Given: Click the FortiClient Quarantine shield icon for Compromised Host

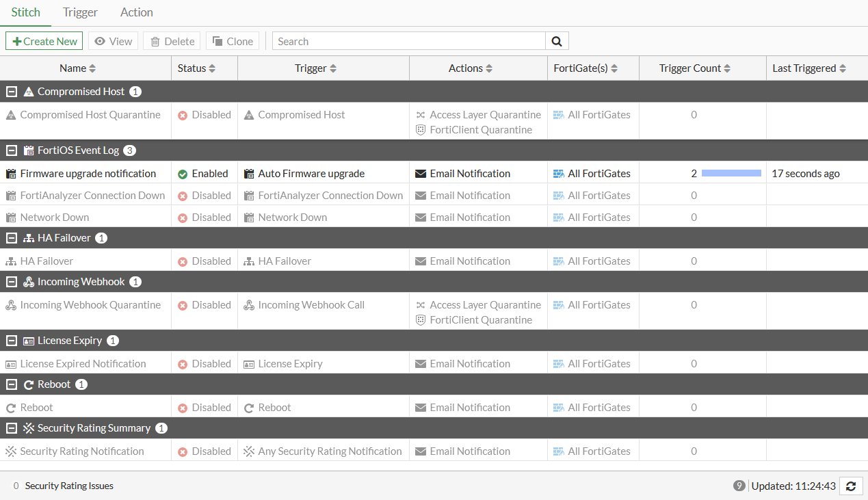Looking at the screenshot, I should coord(421,130).
